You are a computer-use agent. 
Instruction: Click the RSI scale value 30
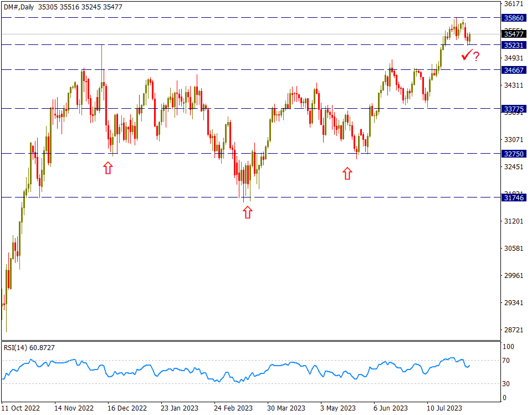point(506,384)
